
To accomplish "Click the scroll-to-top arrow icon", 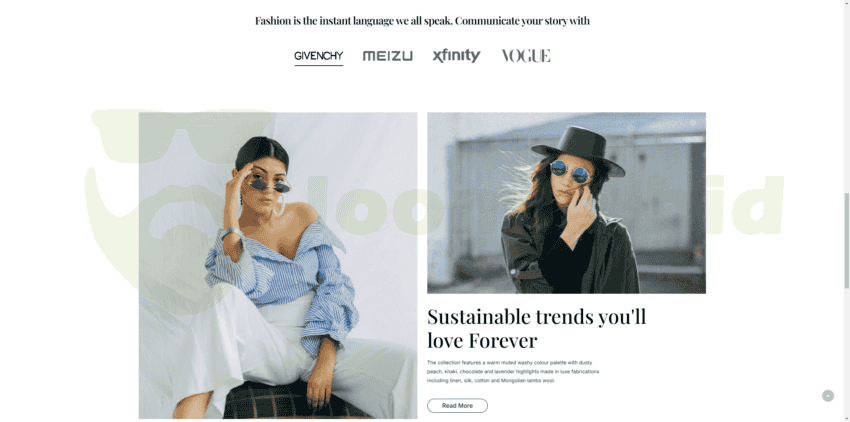I will pos(828,396).
